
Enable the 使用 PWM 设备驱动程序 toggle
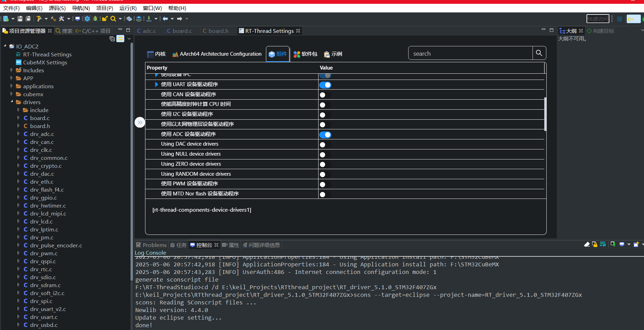[x=325, y=184]
